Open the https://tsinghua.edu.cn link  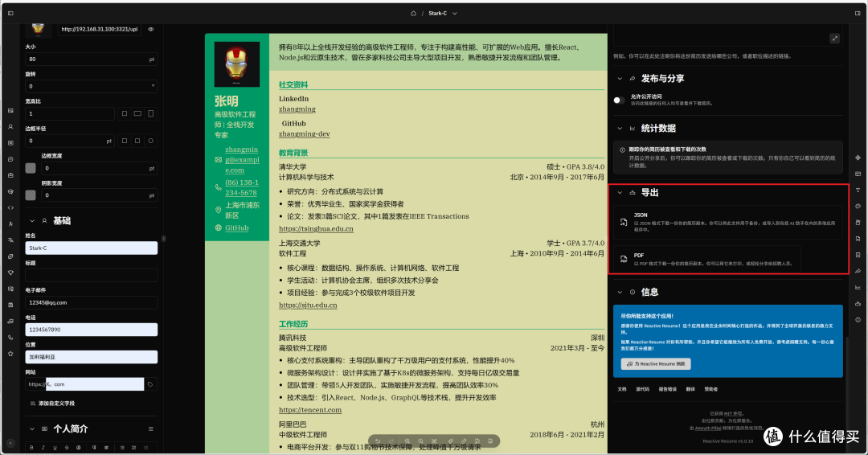tap(316, 228)
